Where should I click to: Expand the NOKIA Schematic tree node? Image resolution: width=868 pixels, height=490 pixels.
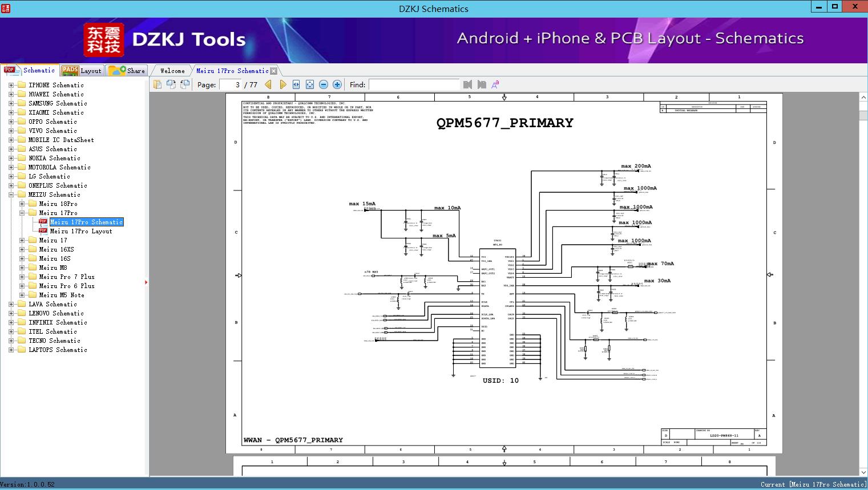[x=11, y=158]
